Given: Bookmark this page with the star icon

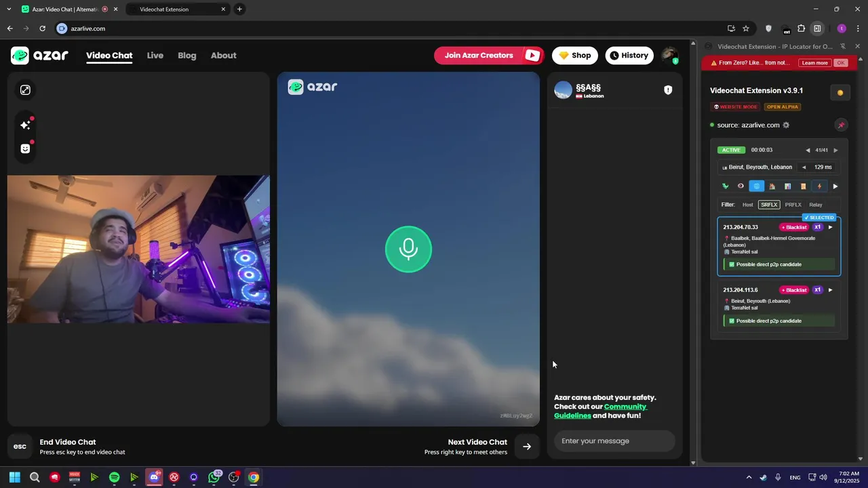Looking at the screenshot, I should pos(746,28).
